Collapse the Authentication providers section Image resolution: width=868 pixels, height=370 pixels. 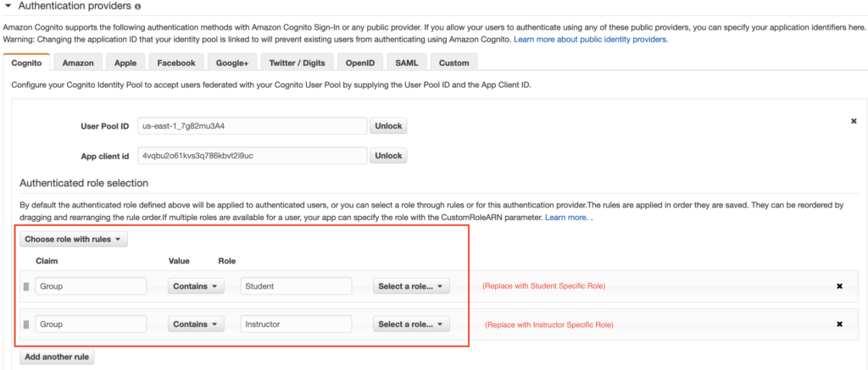pyautogui.click(x=8, y=6)
